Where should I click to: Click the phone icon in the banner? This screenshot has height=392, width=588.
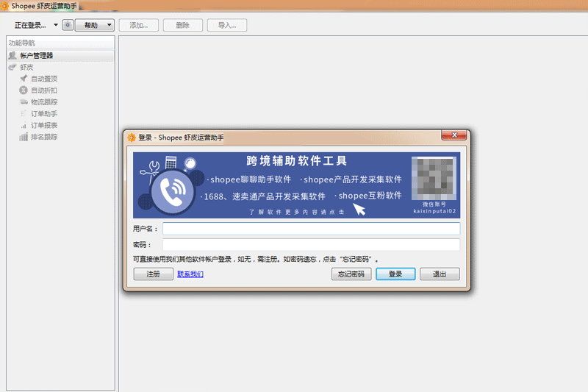(x=173, y=192)
